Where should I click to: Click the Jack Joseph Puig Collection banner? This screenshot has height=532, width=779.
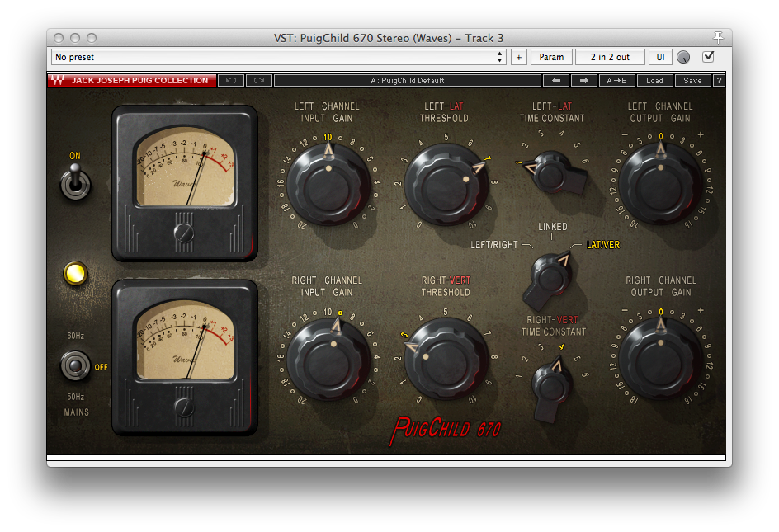tap(132, 81)
